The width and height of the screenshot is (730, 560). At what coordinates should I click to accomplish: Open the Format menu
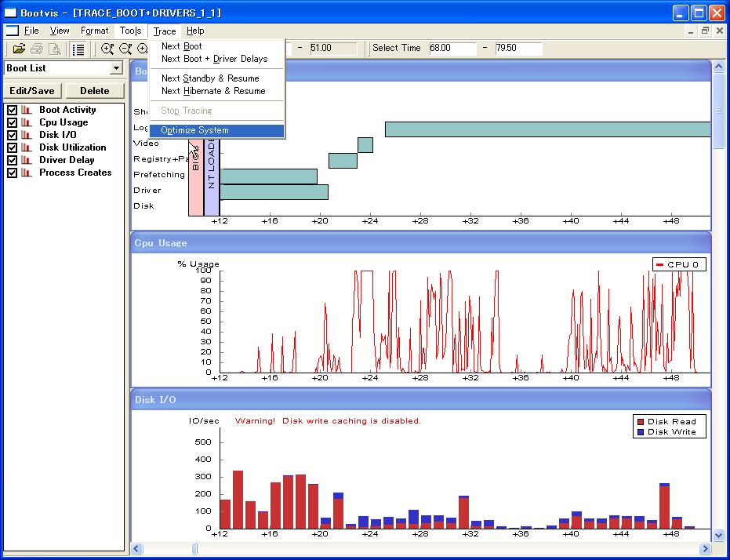(x=95, y=31)
